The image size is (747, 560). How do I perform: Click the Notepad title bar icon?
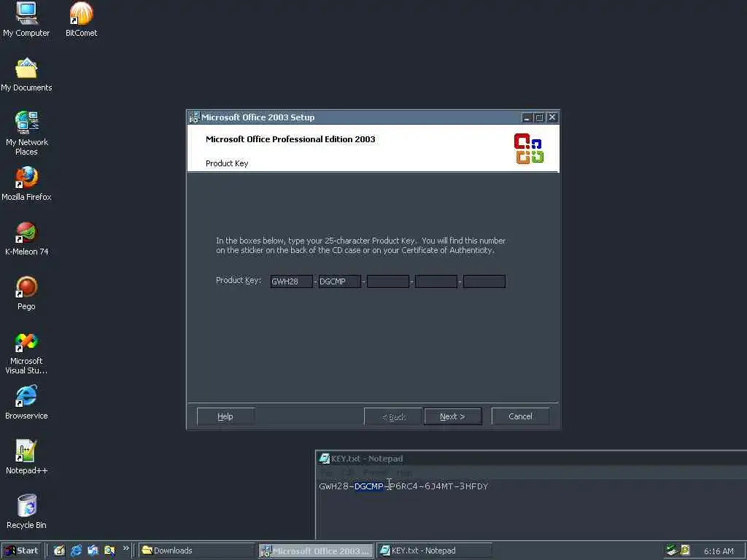pos(325,459)
